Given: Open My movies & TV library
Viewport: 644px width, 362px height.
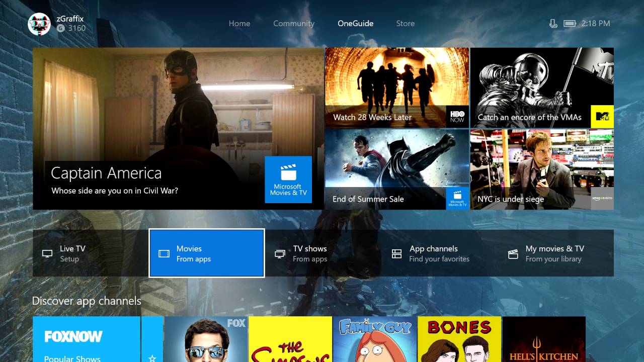Looking at the screenshot, I should (x=556, y=253).
